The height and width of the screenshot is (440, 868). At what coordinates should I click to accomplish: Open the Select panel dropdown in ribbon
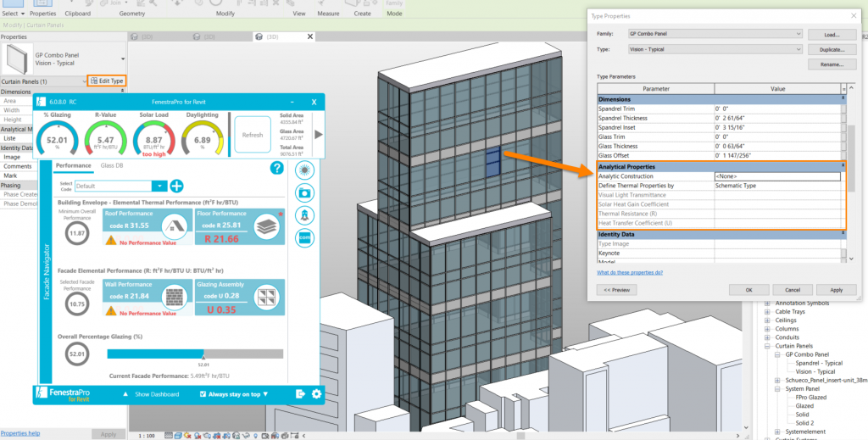click(x=13, y=14)
